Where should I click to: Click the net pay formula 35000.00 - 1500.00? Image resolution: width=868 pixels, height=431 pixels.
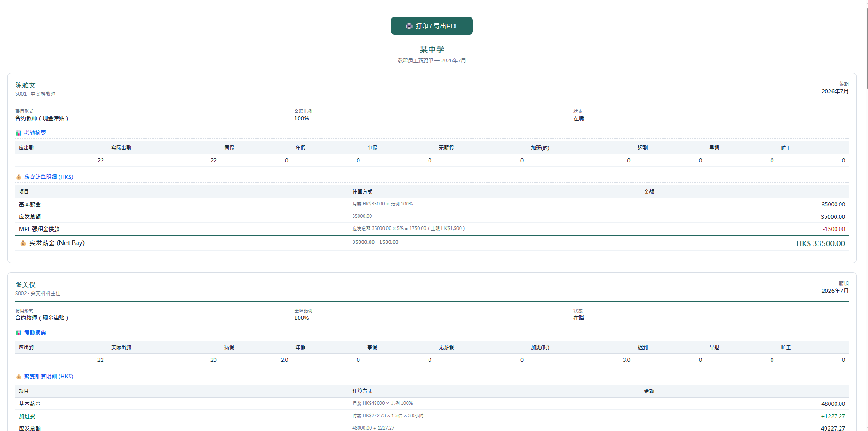(375, 242)
